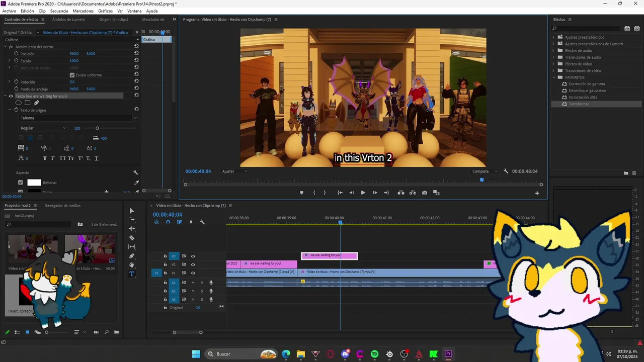Open timeline display settings wrench
This screenshot has width=644, height=362.
(202, 222)
